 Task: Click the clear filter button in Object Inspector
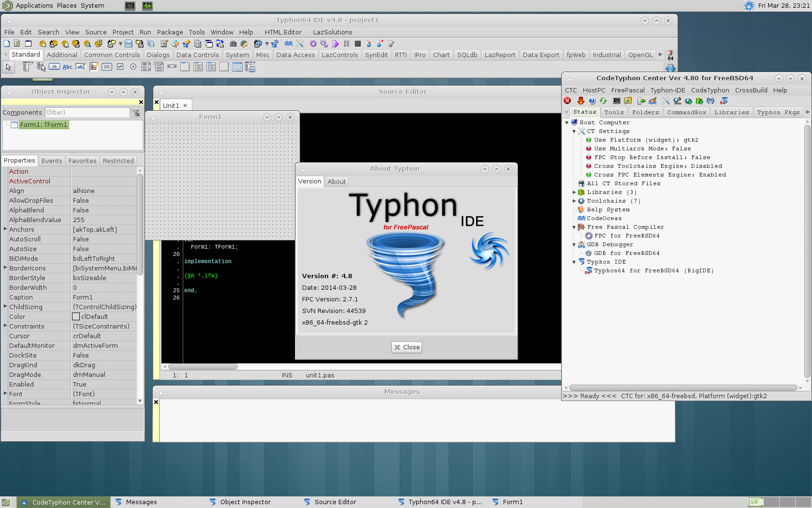tap(136, 113)
